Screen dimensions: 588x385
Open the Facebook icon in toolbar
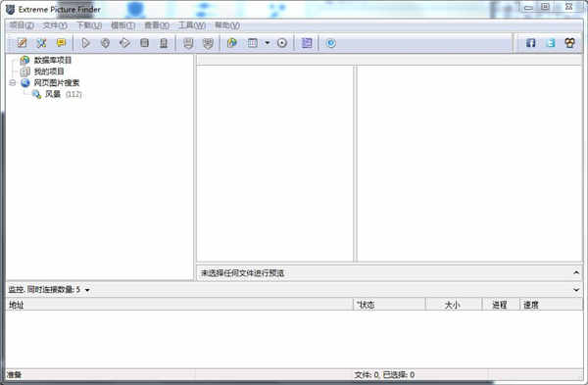(530, 43)
